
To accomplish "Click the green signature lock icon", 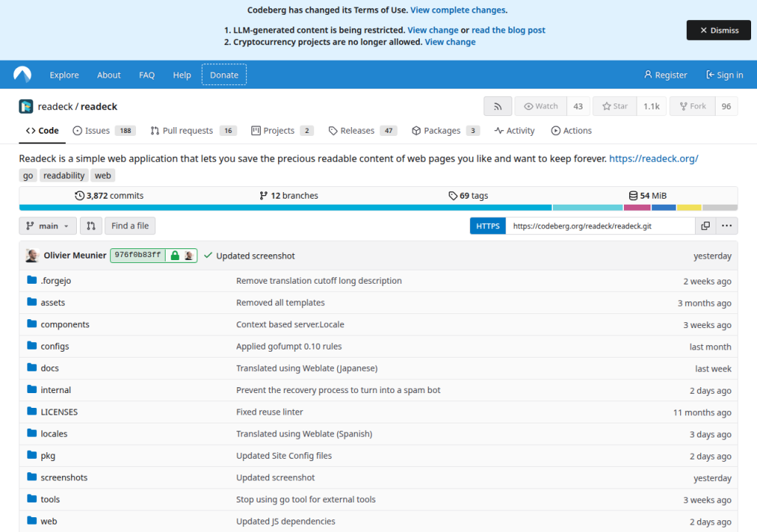I will [x=174, y=256].
